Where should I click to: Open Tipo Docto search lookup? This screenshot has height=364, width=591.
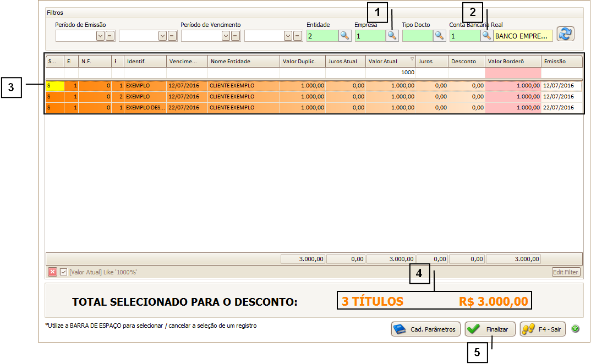click(439, 36)
